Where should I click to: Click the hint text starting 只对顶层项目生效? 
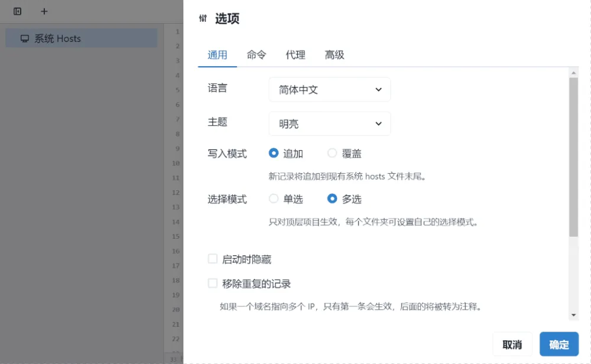pos(374,222)
